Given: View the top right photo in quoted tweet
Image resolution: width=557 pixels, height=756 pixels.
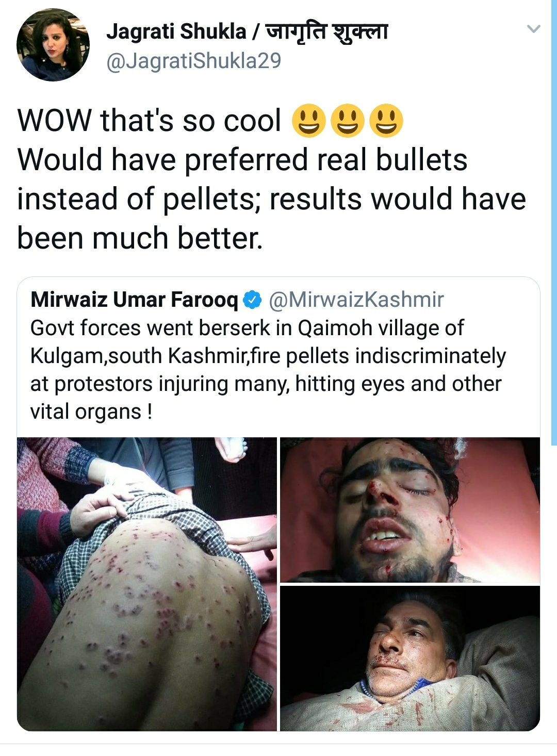Looking at the screenshot, I should 410,510.
